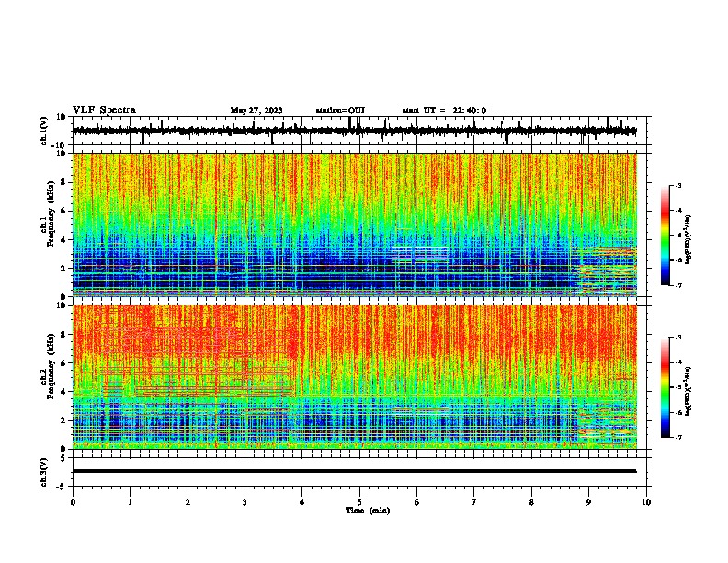The image size is (728, 563).
Task: Click the '-7' label on ch.1 color bar
Action: coord(678,285)
